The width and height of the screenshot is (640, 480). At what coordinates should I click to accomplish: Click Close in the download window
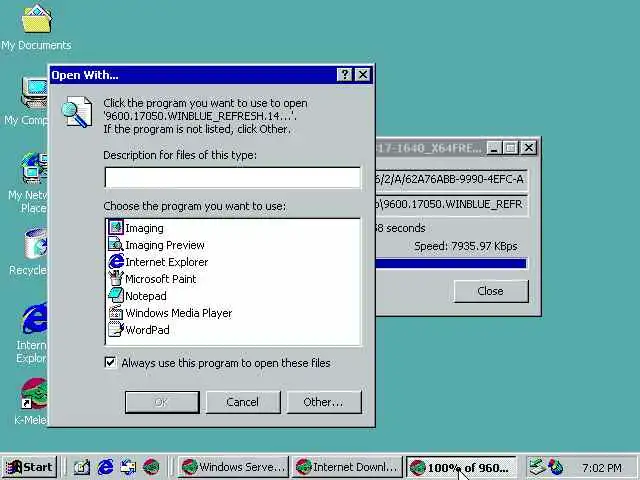tap(491, 291)
